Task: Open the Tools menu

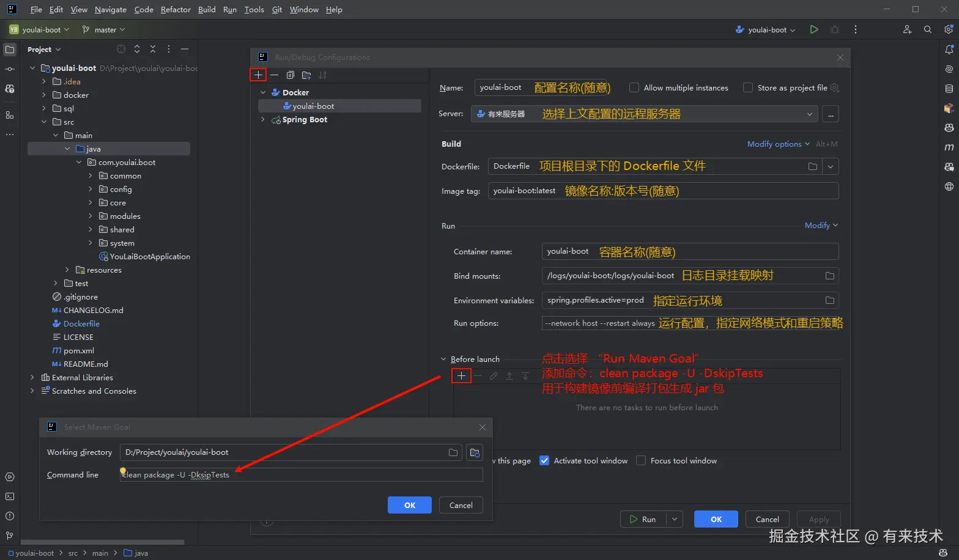Action: tap(254, 10)
